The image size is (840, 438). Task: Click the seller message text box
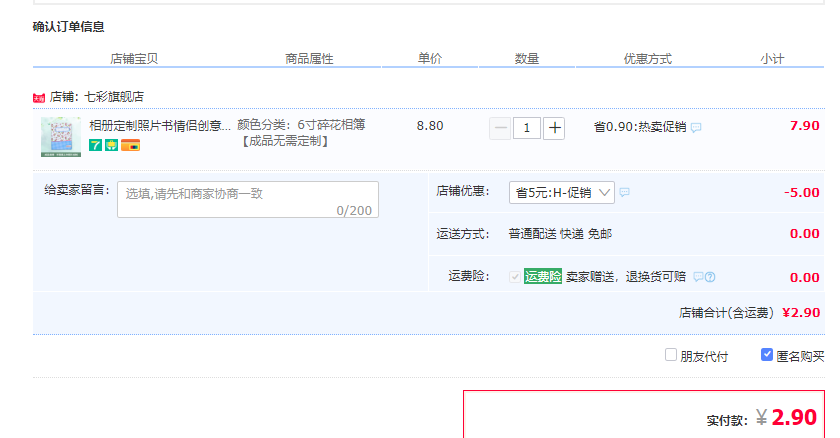click(x=248, y=200)
